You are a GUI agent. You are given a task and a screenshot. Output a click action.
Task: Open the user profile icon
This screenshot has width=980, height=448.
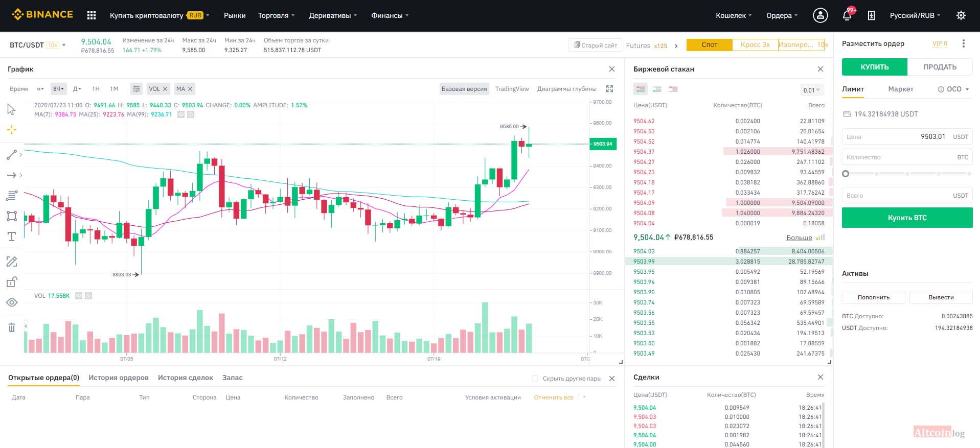click(x=820, y=15)
